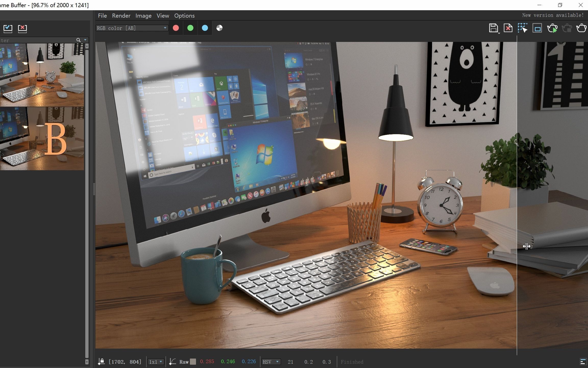
Task: Open the Render menu
Action: (x=121, y=16)
